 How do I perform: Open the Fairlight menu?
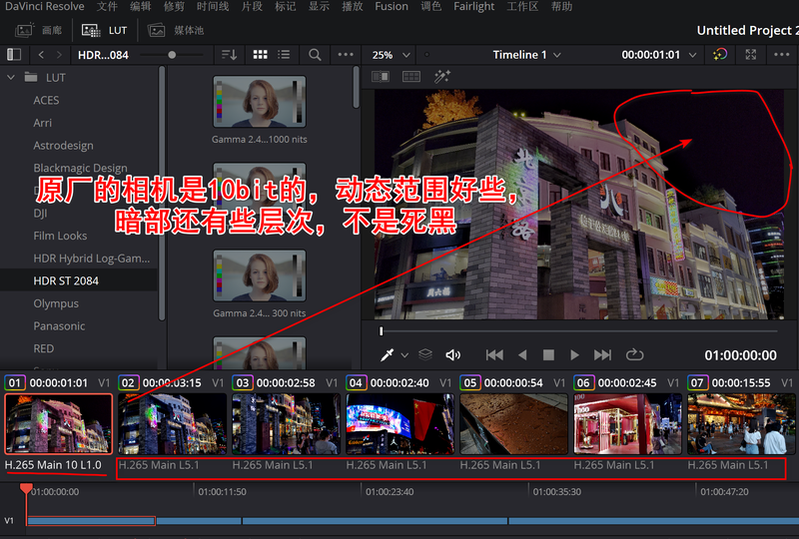[474, 7]
